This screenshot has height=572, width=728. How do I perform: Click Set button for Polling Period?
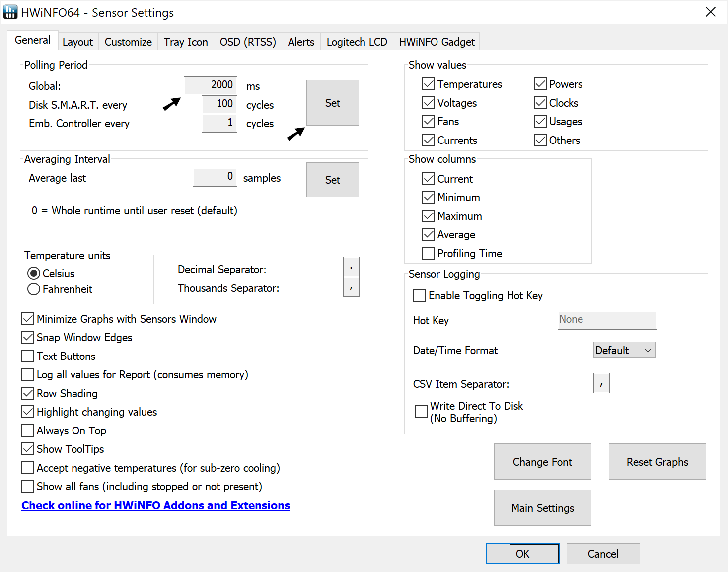tap(333, 103)
